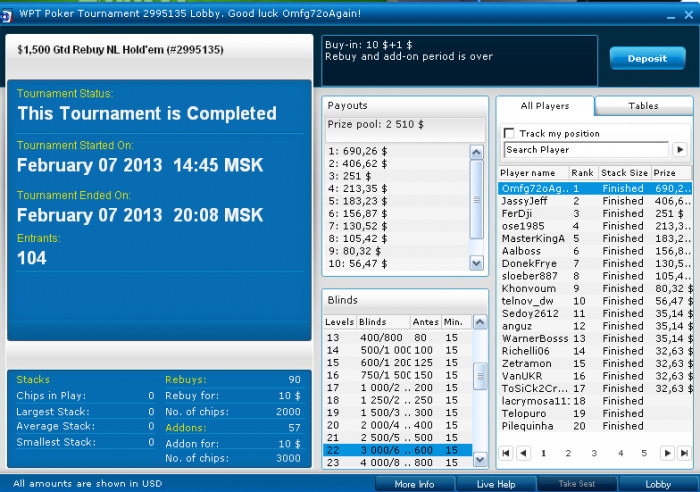Select player row MasterKingA

coord(595,238)
